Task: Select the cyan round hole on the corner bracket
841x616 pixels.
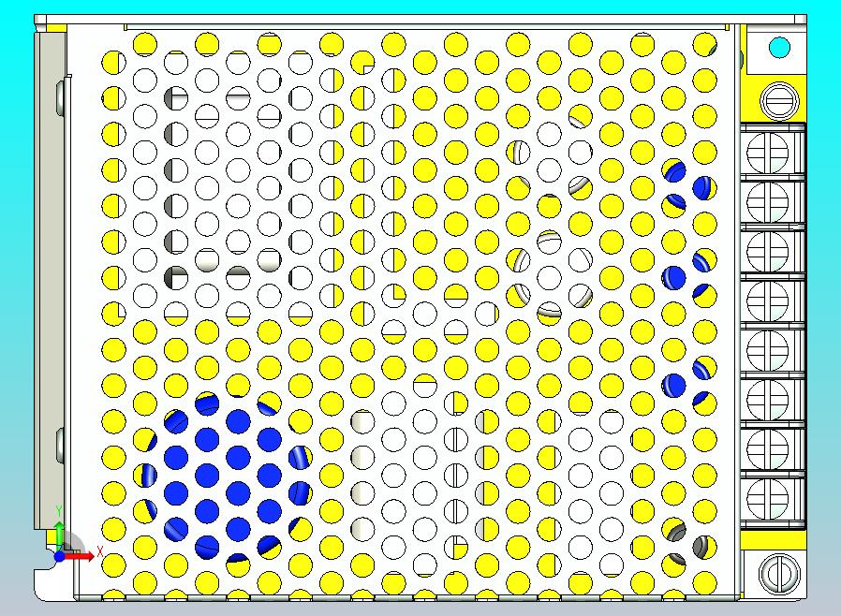Action: click(779, 47)
